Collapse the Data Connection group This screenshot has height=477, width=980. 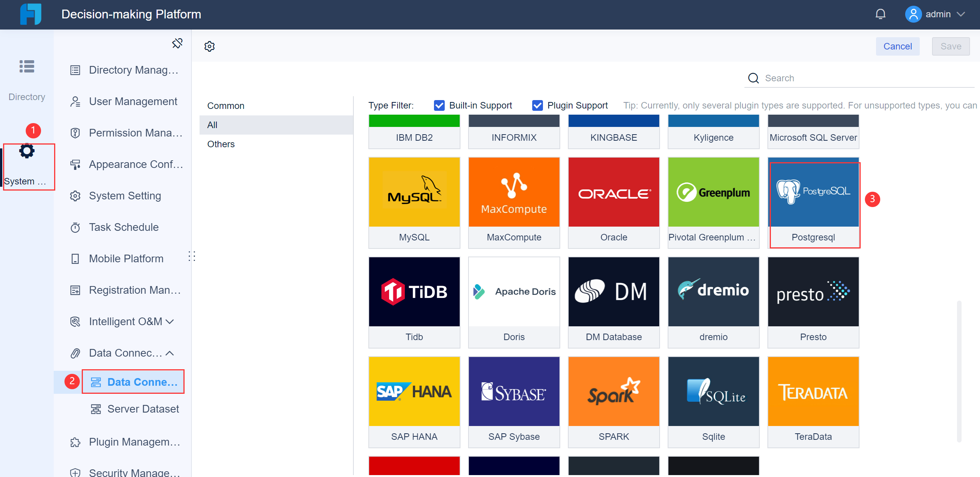click(x=170, y=353)
